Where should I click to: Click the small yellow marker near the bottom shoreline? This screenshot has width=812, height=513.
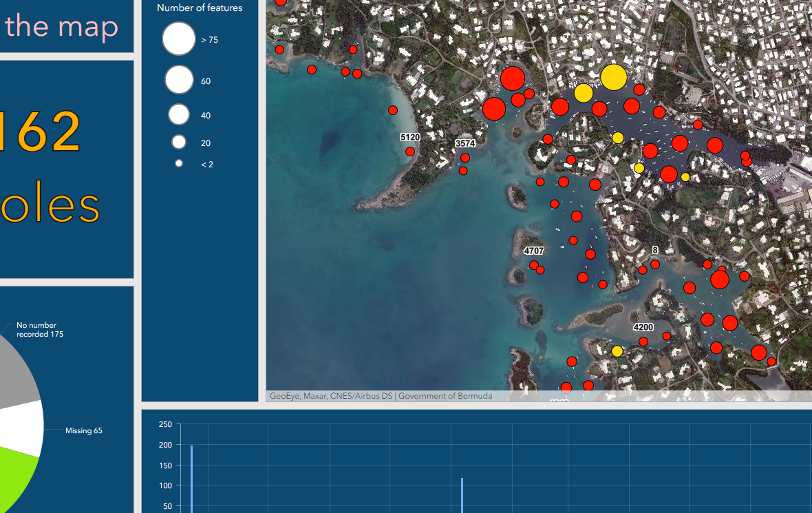[616, 352]
